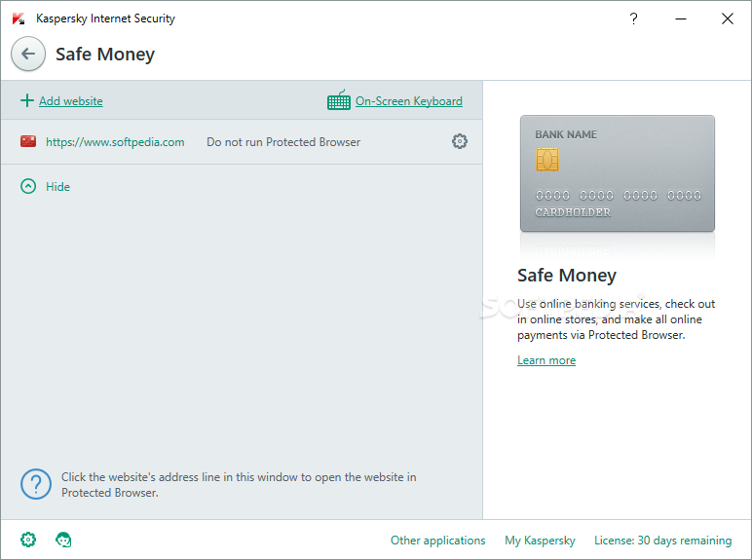The image size is (752, 560).
Task: Open https://www.softpedia.com in Protected Browser
Action: pyautogui.click(x=115, y=142)
